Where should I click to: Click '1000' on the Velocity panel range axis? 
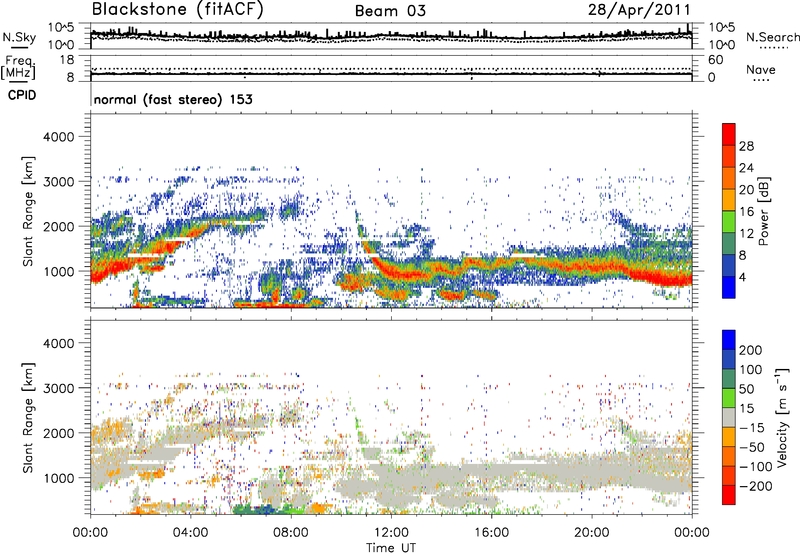(58, 478)
